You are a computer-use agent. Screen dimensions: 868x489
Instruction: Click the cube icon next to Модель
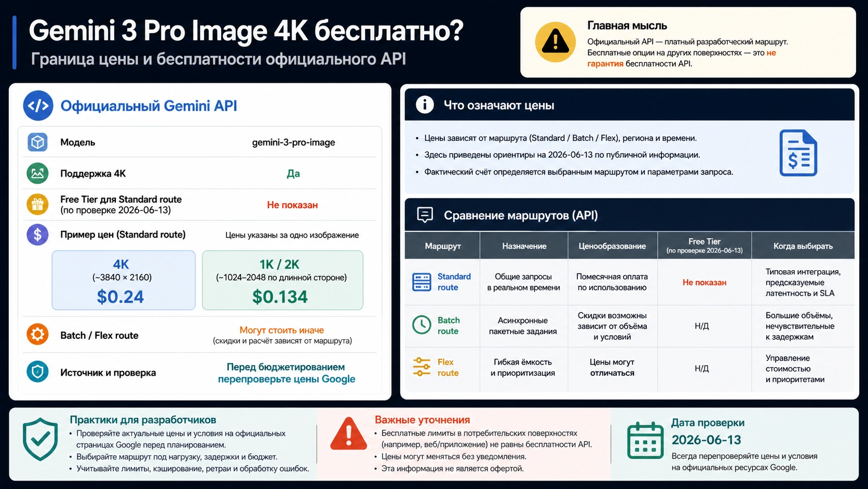[x=37, y=142]
